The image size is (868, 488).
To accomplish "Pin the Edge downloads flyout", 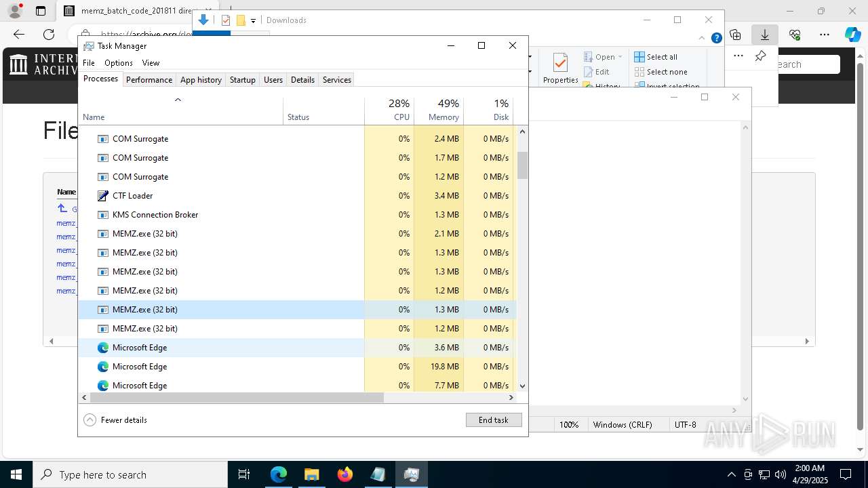I will [x=760, y=56].
